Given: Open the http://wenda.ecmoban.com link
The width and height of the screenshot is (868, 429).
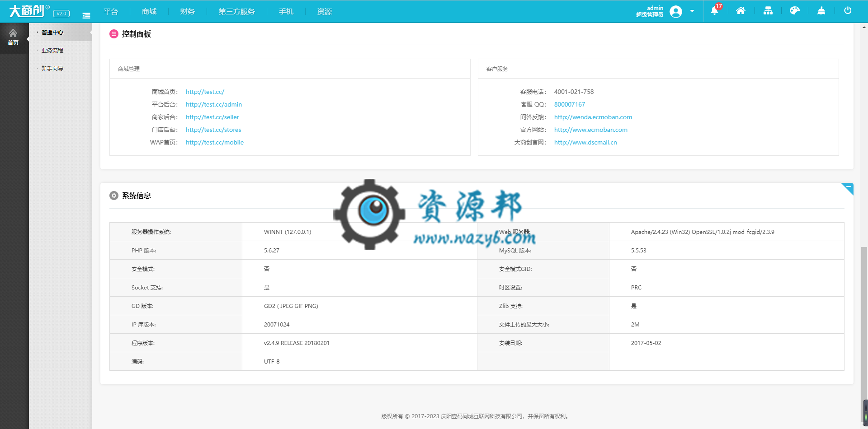Looking at the screenshot, I should point(593,117).
